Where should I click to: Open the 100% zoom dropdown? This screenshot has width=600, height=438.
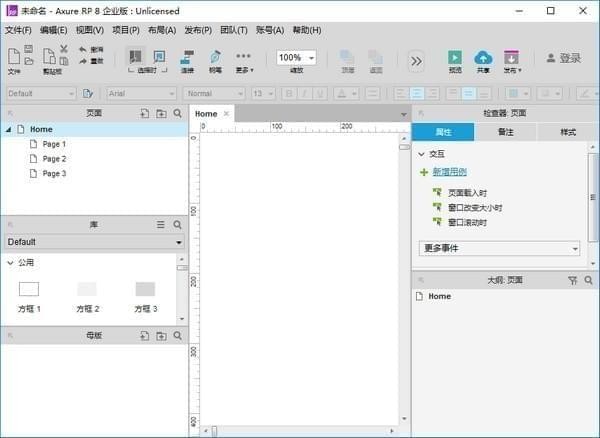311,58
